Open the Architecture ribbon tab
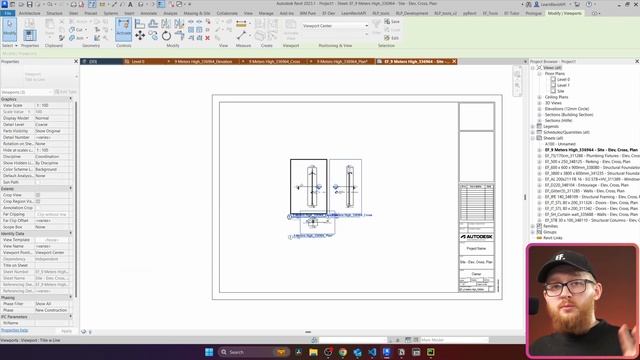This screenshot has width=640, height=360. [x=29, y=13]
